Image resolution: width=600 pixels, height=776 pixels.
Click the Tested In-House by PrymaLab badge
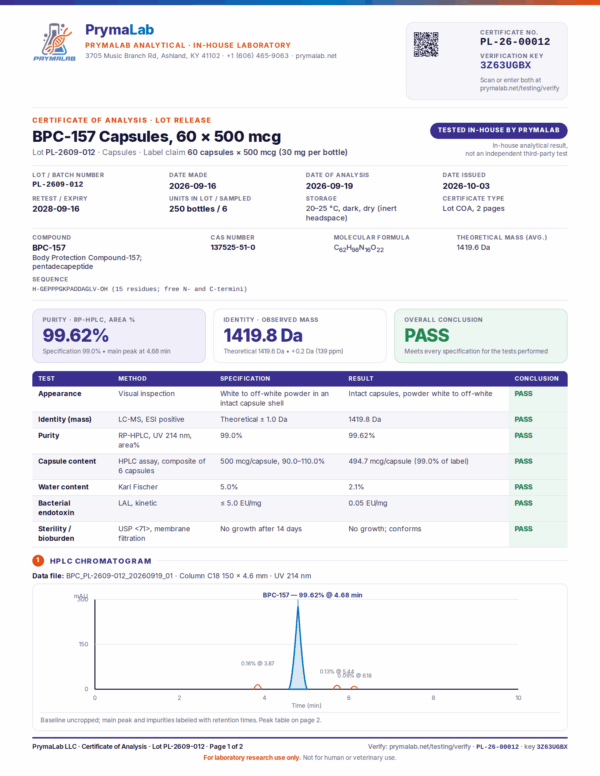click(499, 130)
